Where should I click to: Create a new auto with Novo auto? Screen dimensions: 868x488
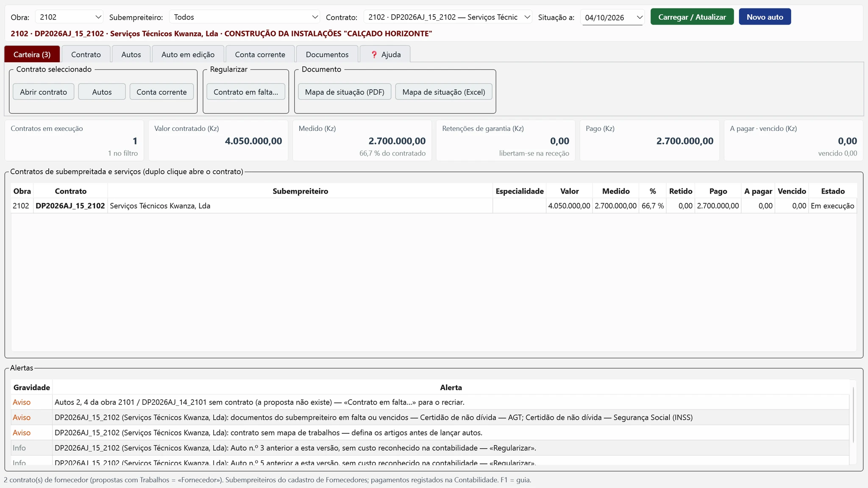coord(765,17)
